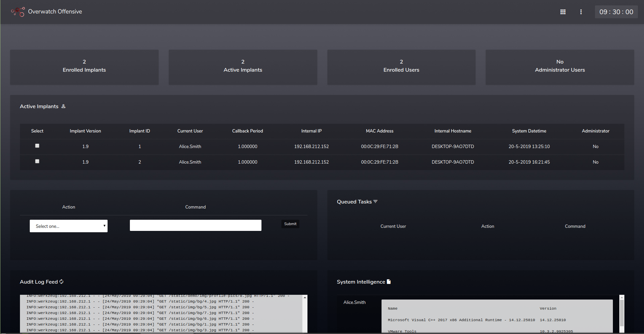Screen dimensions: 644x334
Task: Click the Microsoft Visual C++ 2017 entry
Action: click(461, 320)
